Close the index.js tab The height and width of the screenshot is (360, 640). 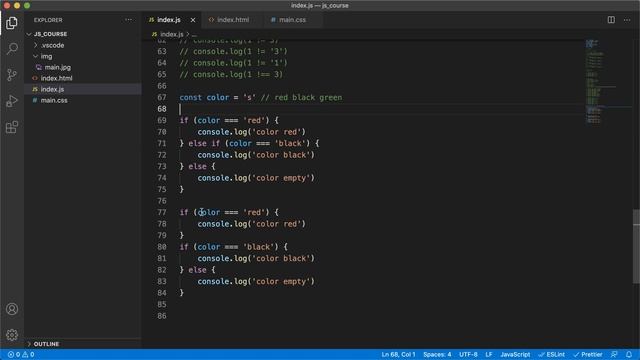tap(193, 20)
